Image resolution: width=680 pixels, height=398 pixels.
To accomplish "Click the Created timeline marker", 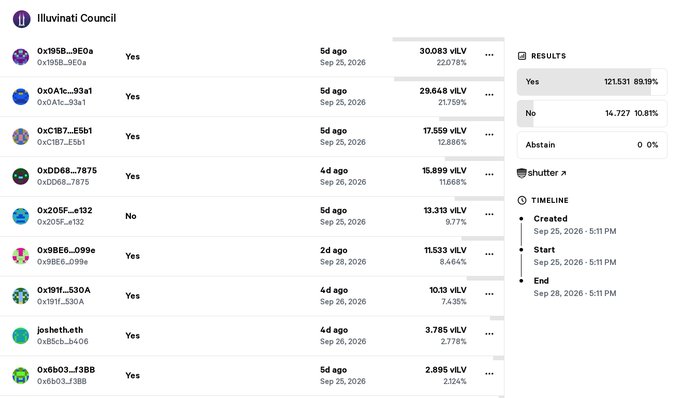I will 521,219.
